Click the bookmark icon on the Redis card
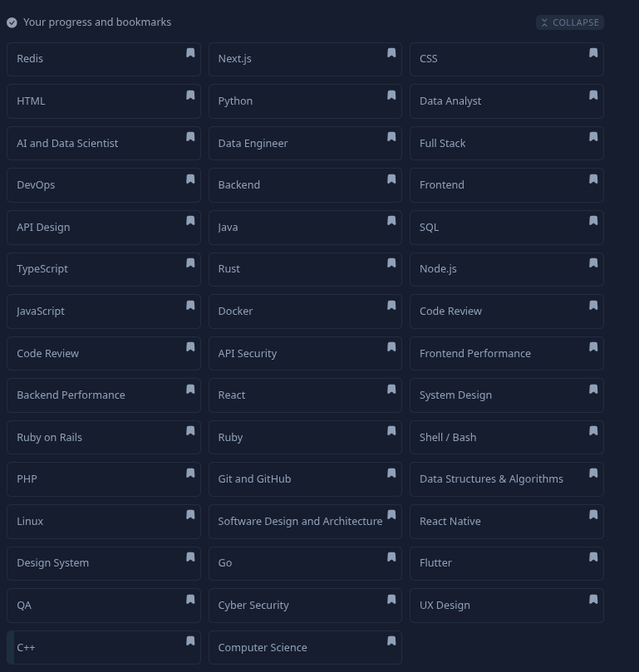The height and width of the screenshot is (672, 639). pos(190,53)
